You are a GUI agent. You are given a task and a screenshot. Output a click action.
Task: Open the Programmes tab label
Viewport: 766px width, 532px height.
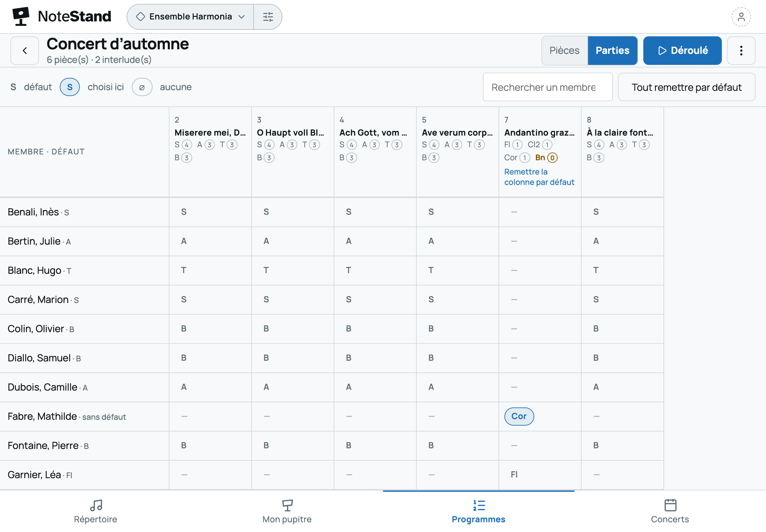[x=478, y=519]
